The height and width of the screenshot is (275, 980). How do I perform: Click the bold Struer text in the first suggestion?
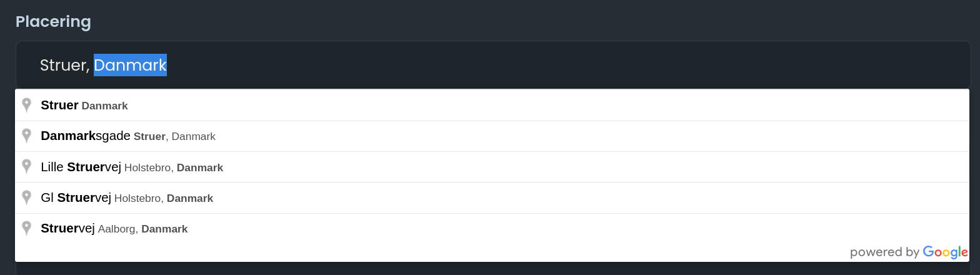(x=59, y=105)
